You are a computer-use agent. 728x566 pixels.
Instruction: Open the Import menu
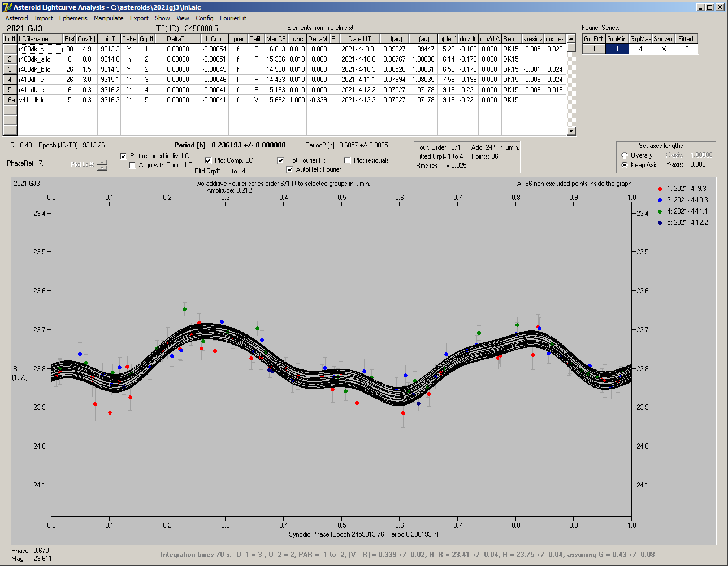click(x=44, y=18)
